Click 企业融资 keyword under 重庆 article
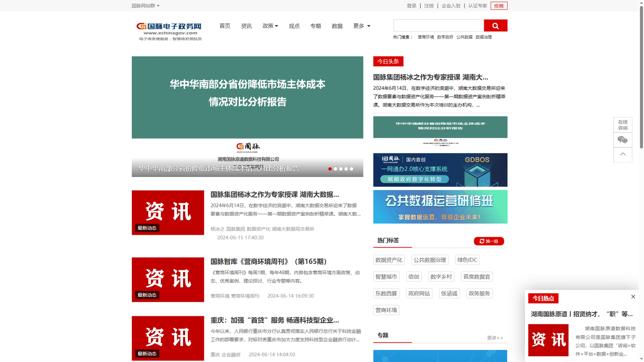 coord(231,354)
